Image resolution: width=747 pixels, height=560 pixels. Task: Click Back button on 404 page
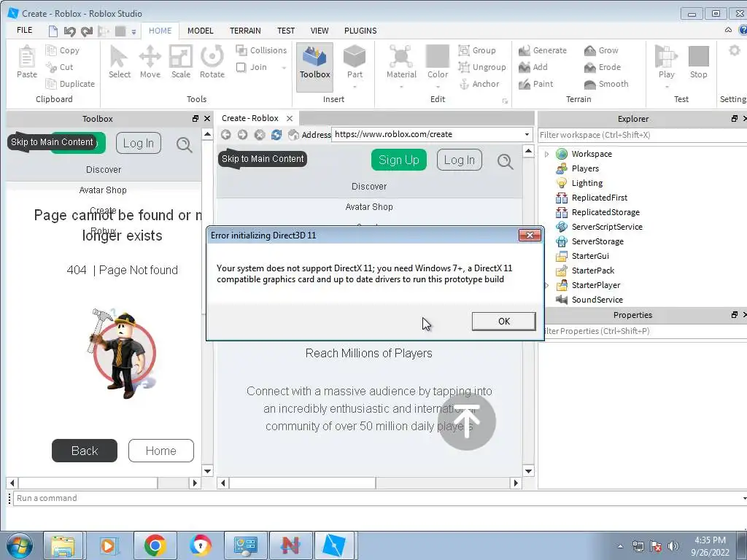pos(85,451)
